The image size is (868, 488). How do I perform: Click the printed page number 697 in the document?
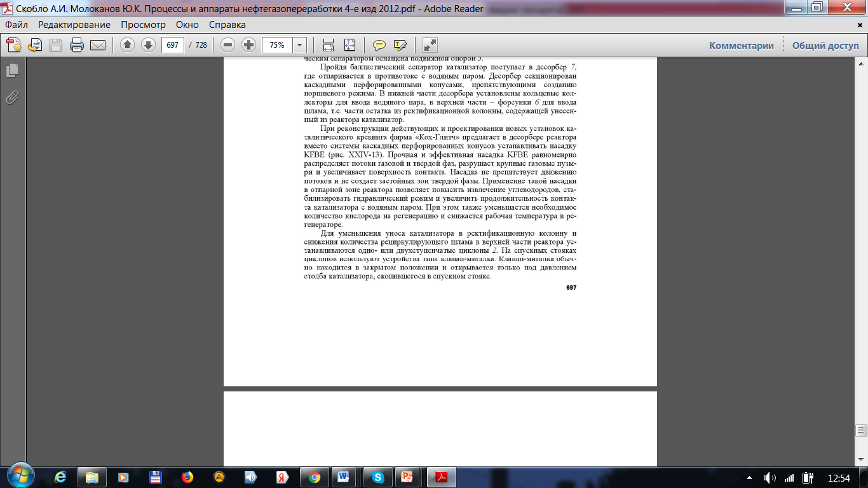571,288
